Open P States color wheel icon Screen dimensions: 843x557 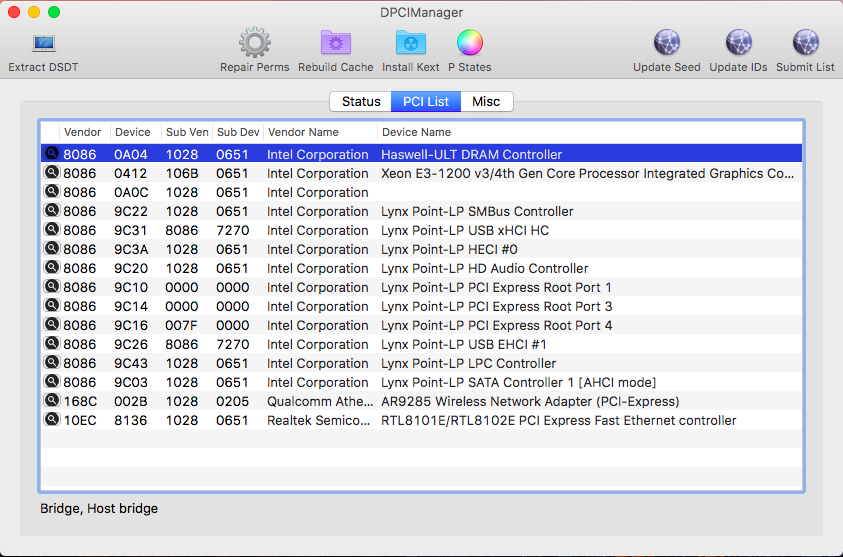pyautogui.click(x=469, y=43)
